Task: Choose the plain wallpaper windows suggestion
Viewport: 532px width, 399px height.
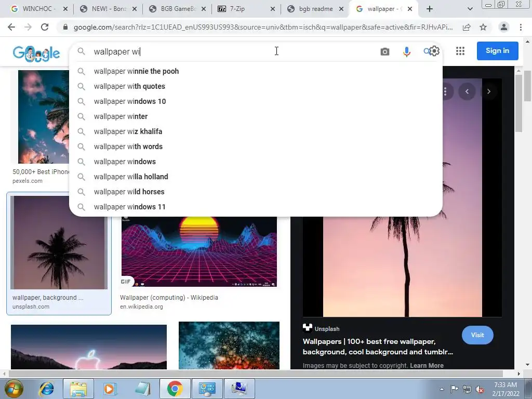Action: pyautogui.click(x=256, y=162)
